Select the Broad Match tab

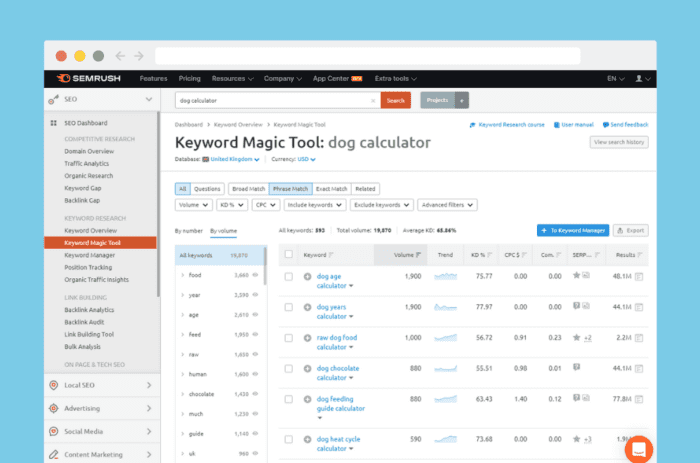tap(249, 189)
